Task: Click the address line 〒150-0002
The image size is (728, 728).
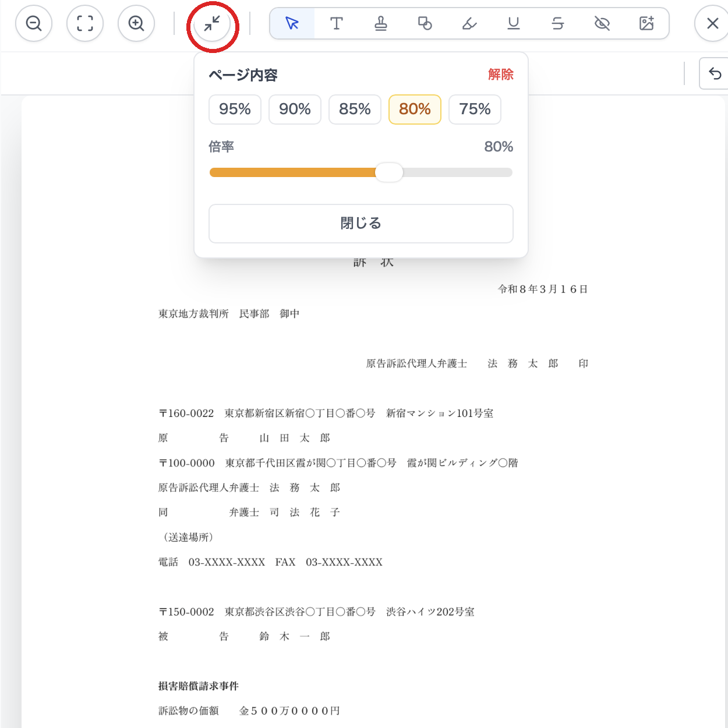Action: coord(316,612)
